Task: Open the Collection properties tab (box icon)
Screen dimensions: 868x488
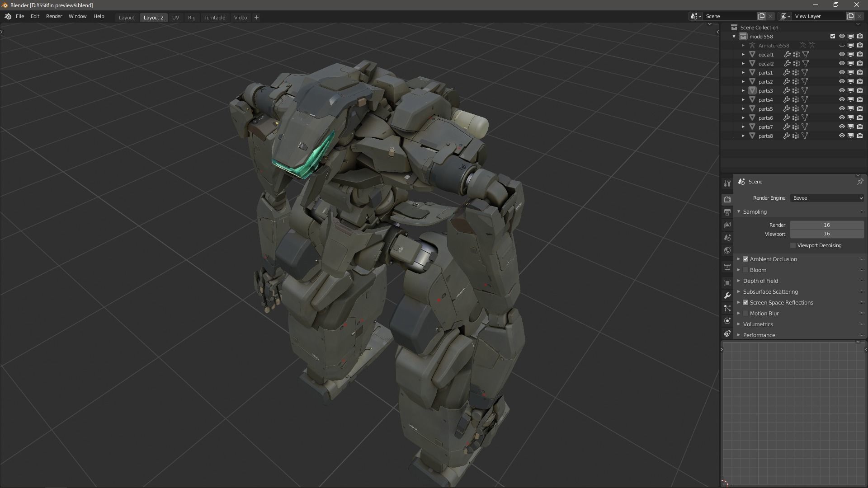Action: (x=727, y=267)
